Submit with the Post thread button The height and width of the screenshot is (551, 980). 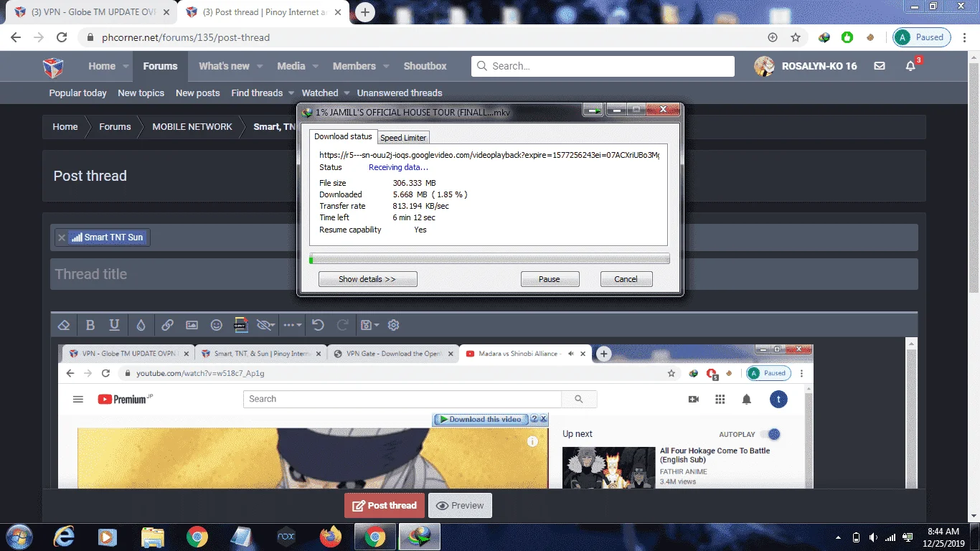click(x=385, y=506)
